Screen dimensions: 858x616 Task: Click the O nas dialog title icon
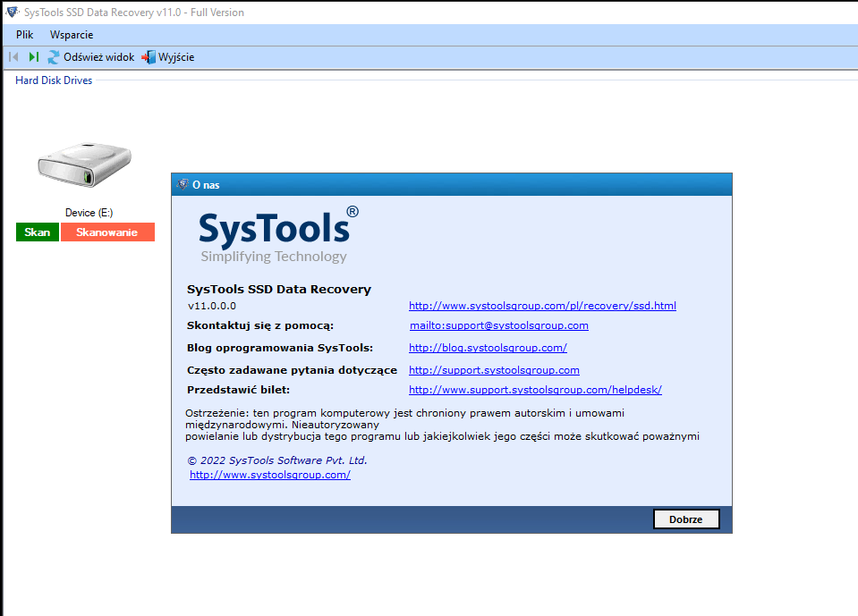(x=183, y=185)
